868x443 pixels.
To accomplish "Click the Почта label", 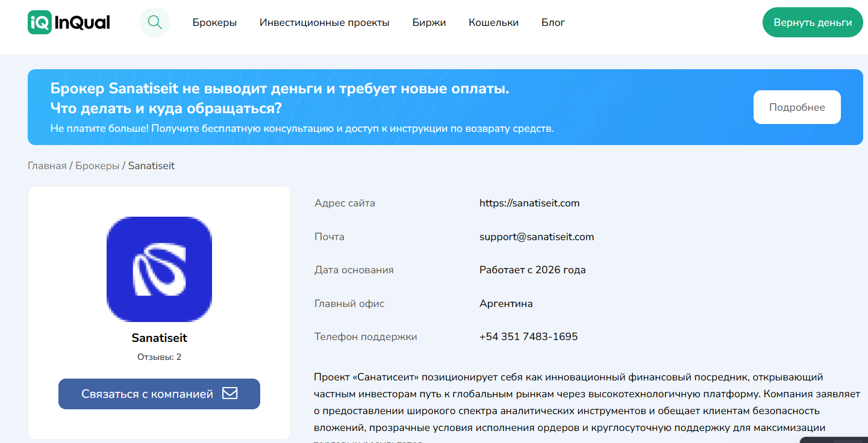I will click(x=329, y=237).
